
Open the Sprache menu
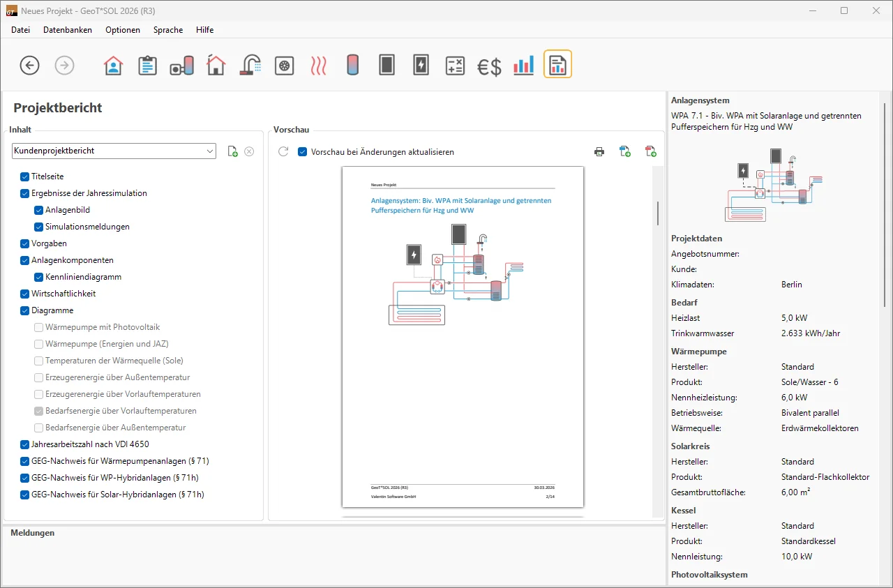pyautogui.click(x=168, y=30)
